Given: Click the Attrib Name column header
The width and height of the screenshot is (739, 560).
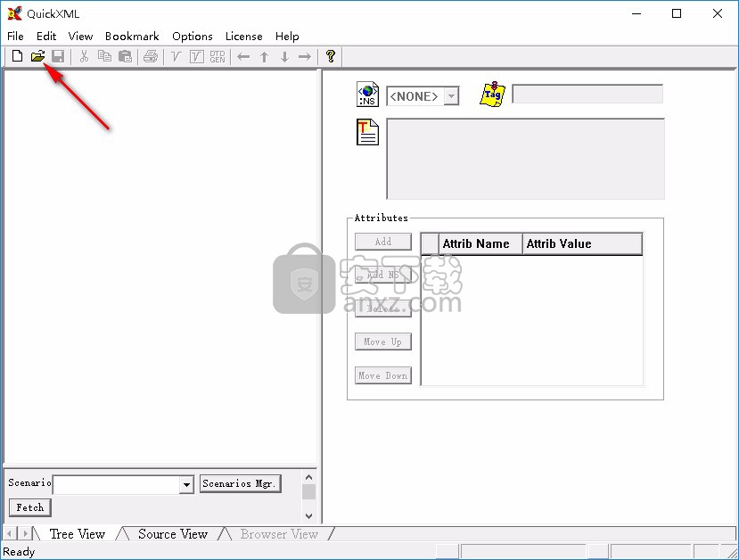Looking at the screenshot, I should [480, 243].
